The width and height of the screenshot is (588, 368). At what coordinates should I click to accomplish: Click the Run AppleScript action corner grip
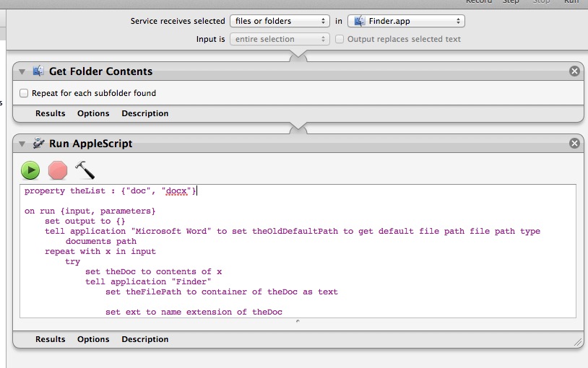pyautogui.click(x=578, y=342)
